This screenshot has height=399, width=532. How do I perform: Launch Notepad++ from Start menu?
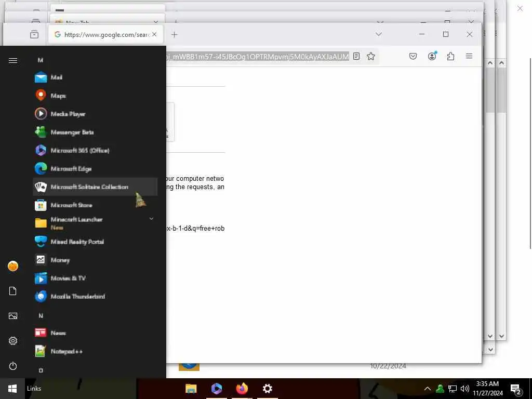point(95,351)
